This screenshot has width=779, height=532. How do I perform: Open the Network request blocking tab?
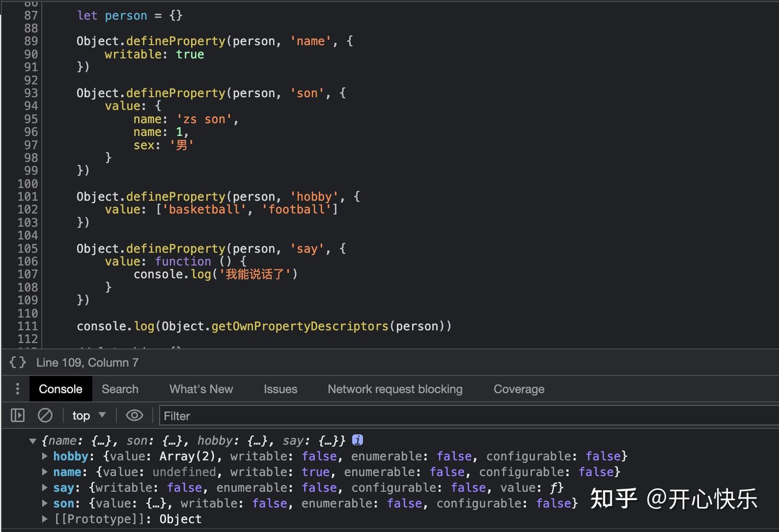point(394,389)
